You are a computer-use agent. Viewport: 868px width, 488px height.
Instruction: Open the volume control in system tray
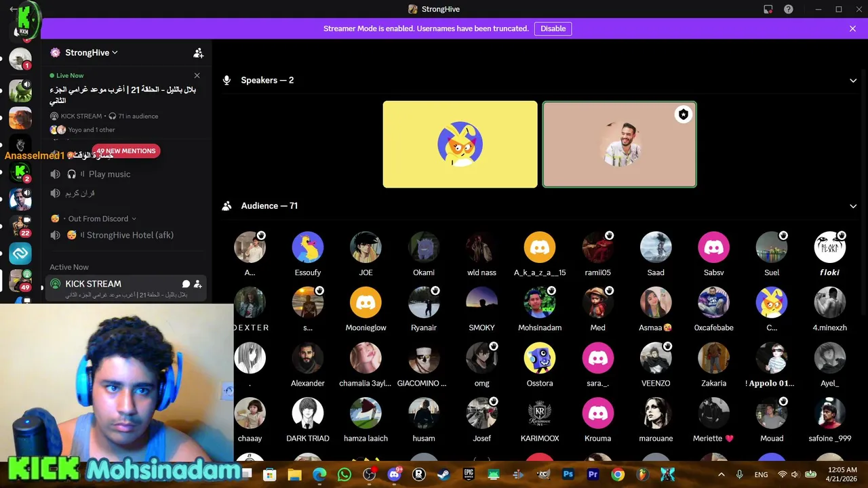(795, 474)
